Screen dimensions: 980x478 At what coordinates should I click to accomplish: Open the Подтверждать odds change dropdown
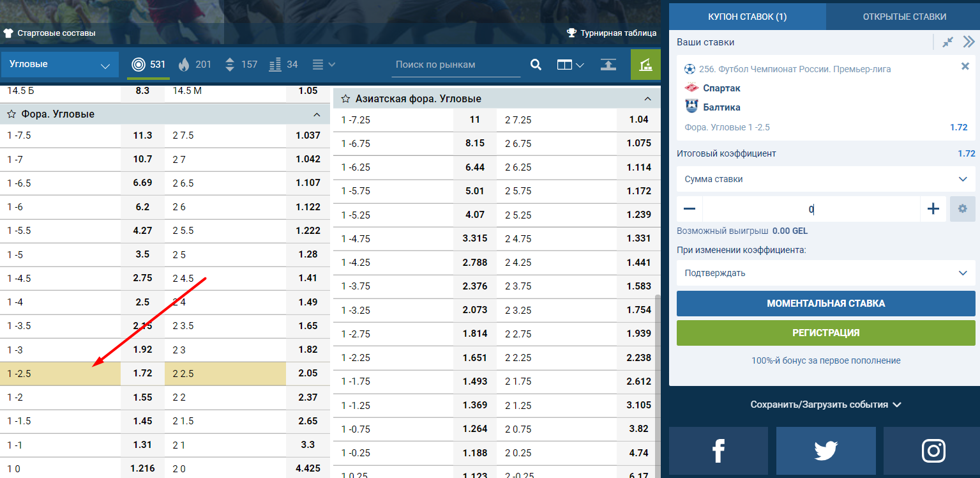(x=826, y=274)
